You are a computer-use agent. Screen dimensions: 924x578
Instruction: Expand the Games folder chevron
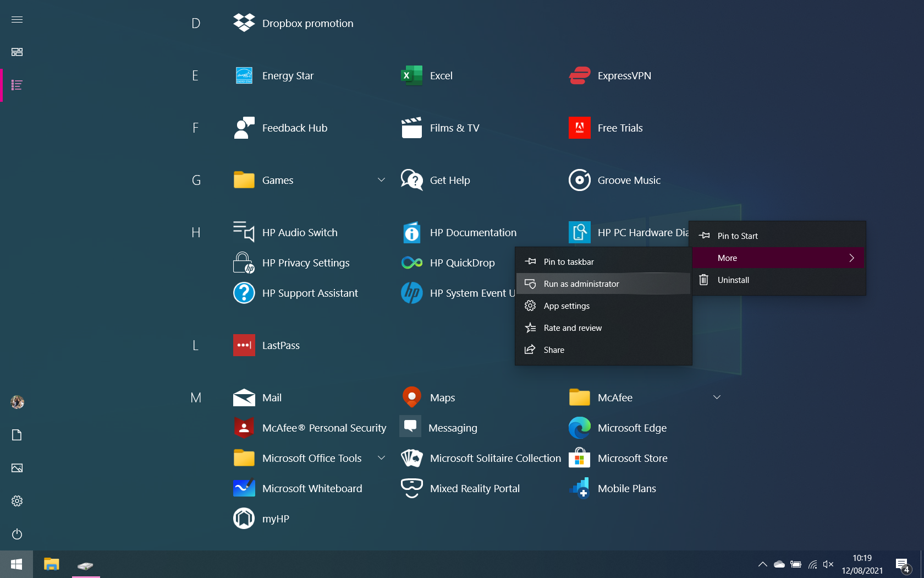point(381,180)
